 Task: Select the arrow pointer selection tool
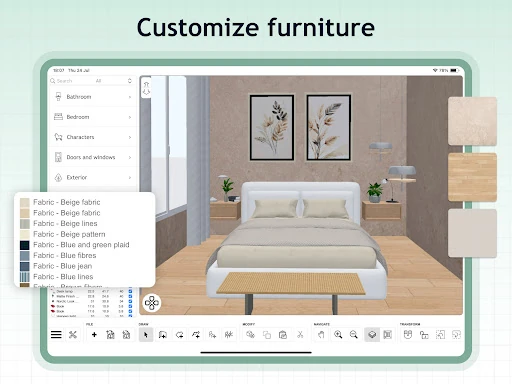tap(146, 335)
